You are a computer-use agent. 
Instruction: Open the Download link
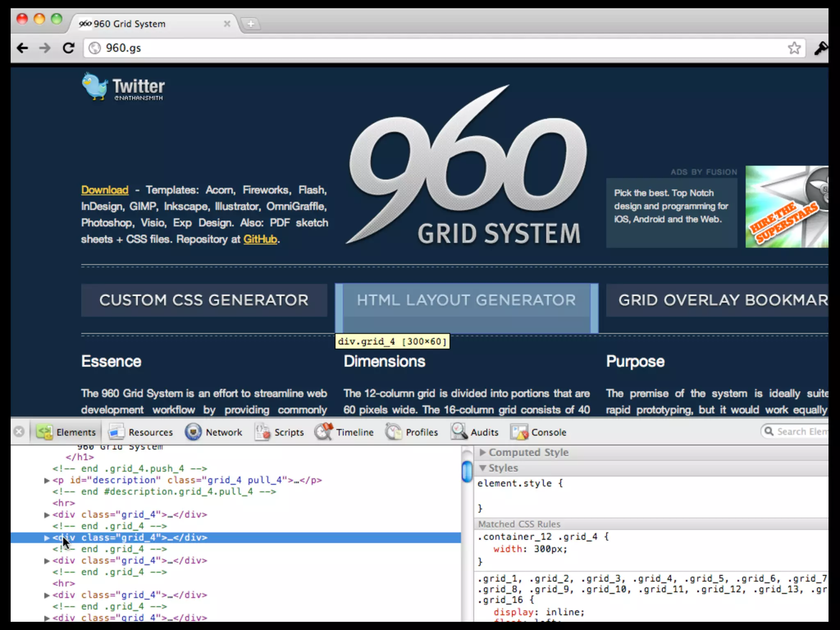tap(105, 190)
